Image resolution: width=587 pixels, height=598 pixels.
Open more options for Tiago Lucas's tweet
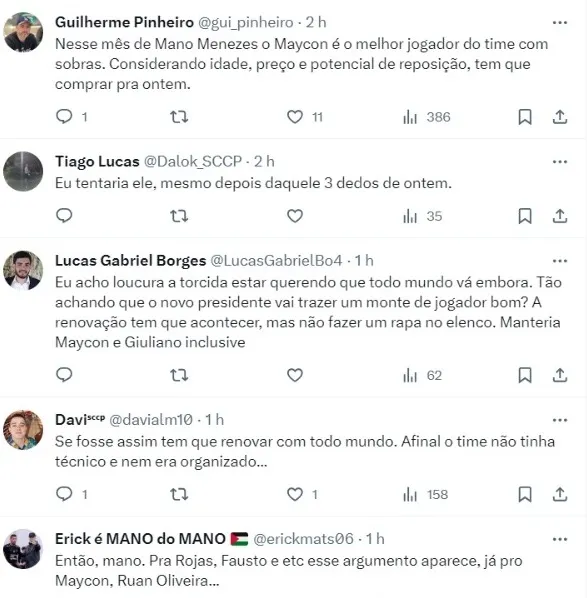click(560, 162)
